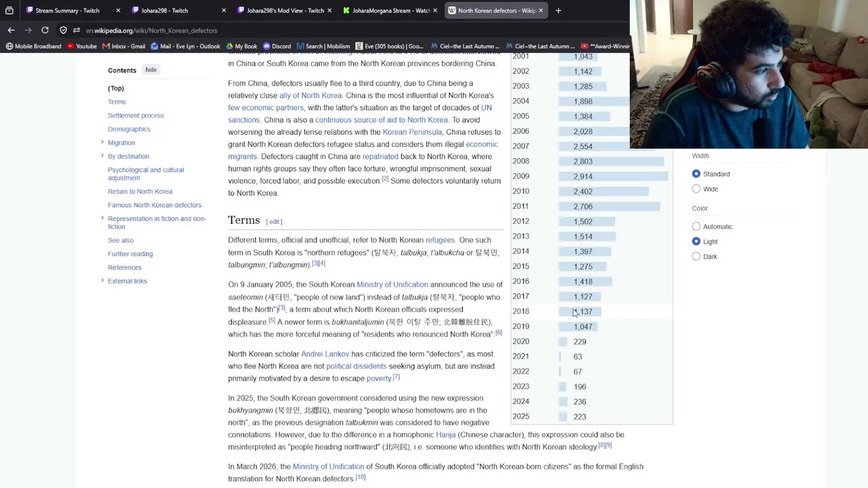Screen dimensions: 868x488
Task: Hide the Contents sidebar
Action: coord(151,70)
